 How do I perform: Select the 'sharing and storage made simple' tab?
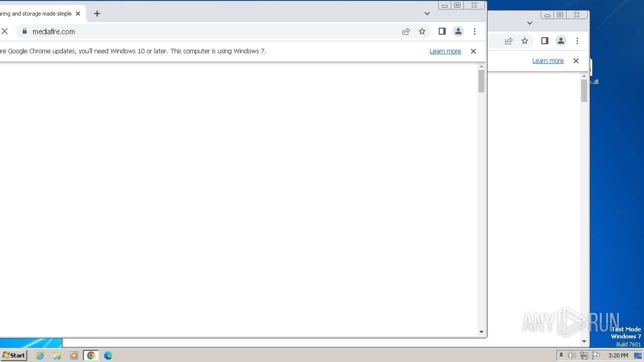(40, 14)
